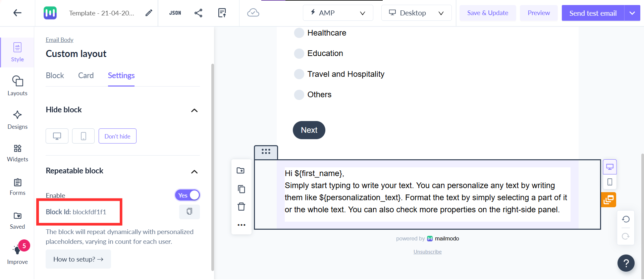Screen dimensions: 644x280
Task: Open the Saved sidebar panel
Action: 17,221
